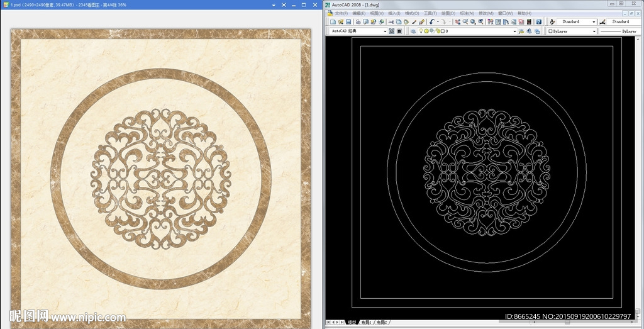The image size is (644, 329).
Task: Open the calculator icon in toolbar
Action: 529,21
